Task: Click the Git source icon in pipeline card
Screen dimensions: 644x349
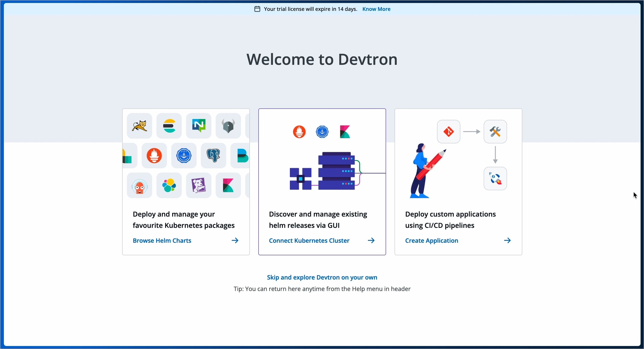Action: pos(449,132)
